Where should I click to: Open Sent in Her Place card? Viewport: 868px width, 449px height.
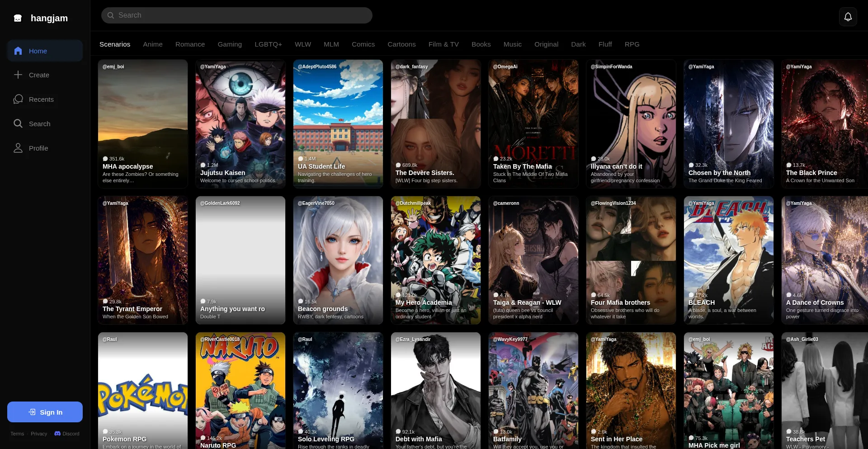631,391
